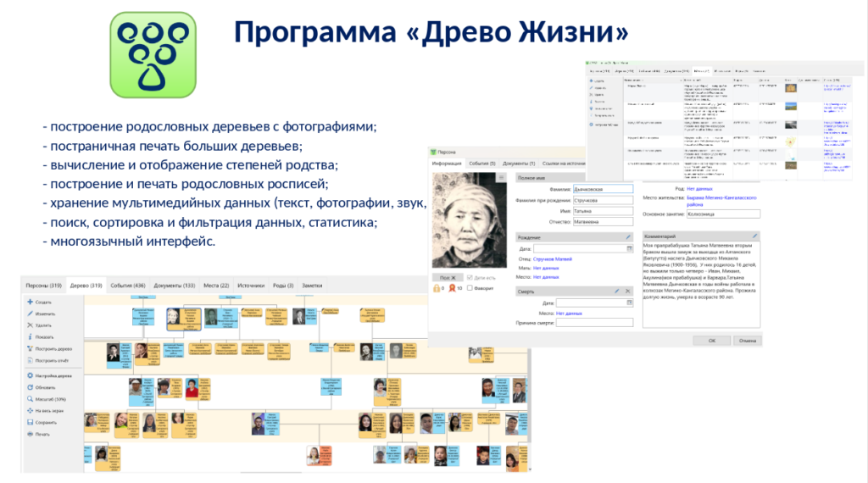The image size is (868, 483).
Task: Click the Фамилия field containing Дьячковская
Action: click(602, 189)
